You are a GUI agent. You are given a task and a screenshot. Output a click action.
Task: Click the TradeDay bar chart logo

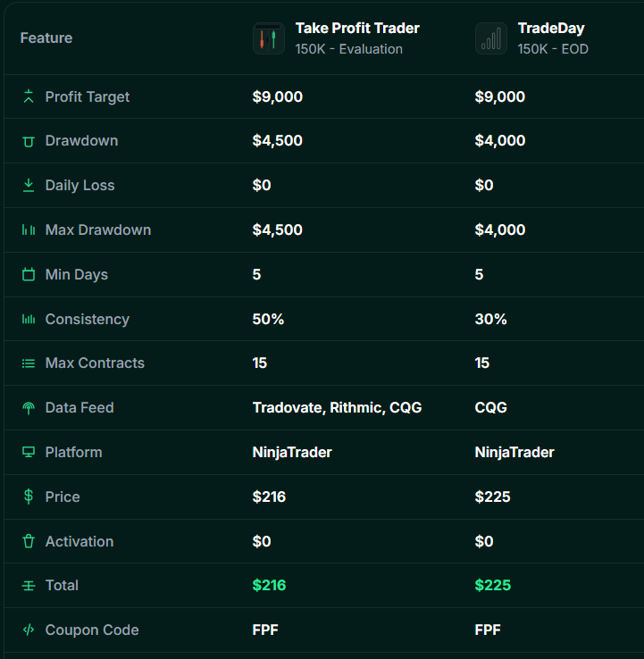491,38
